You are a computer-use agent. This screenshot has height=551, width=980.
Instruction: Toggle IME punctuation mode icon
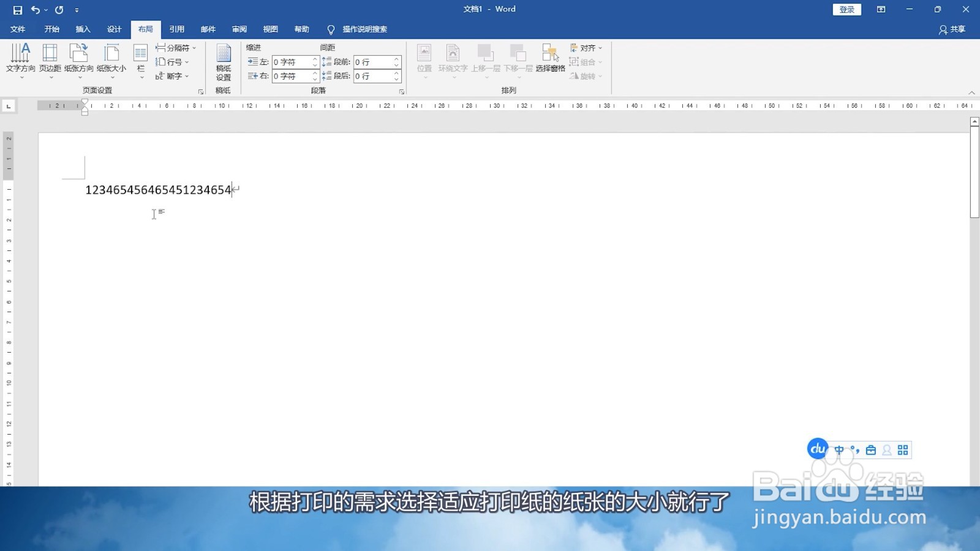pyautogui.click(x=855, y=450)
